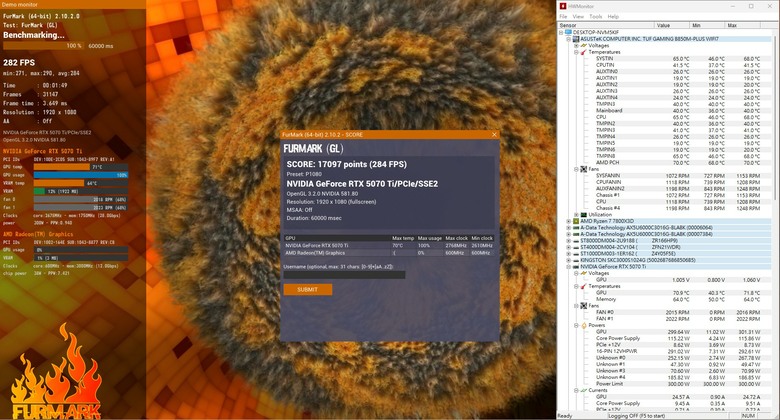This screenshot has height=420, width=780.
Task: Click the blue GPU usage 100% bar
Action: [x=81, y=175]
